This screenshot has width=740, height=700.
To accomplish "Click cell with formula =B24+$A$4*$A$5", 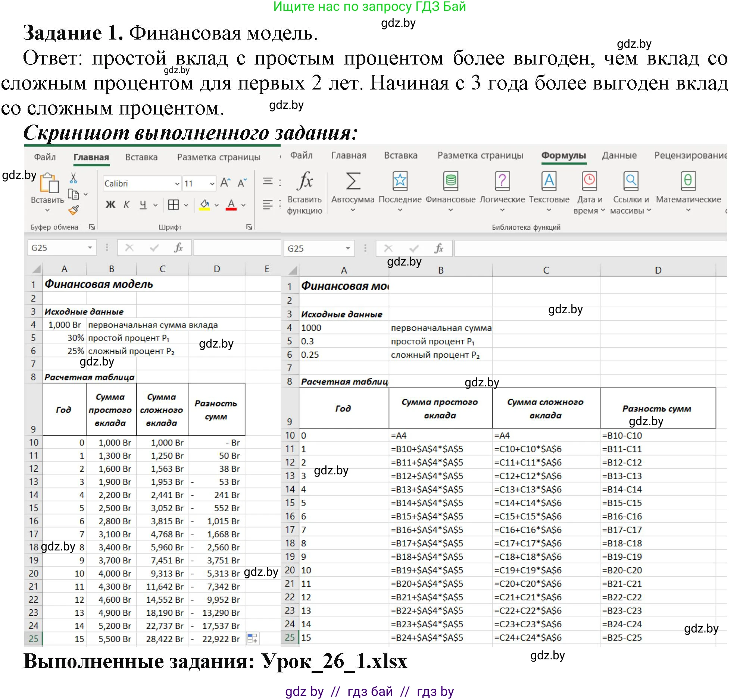I will tap(441, 638).
